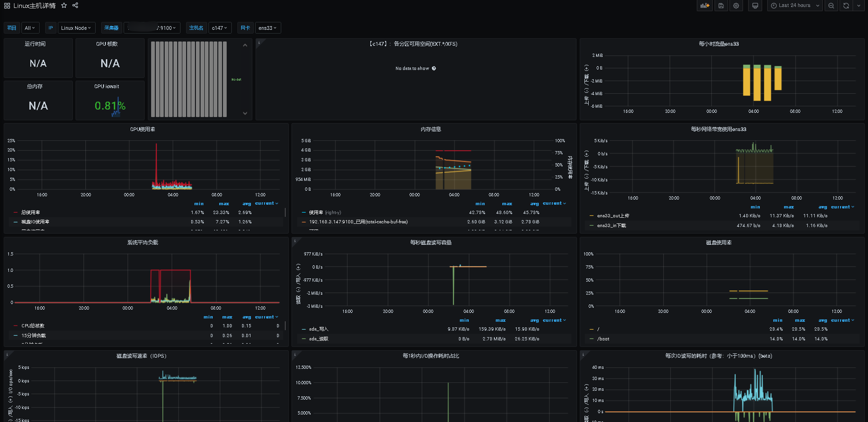Click the /boot legend color swatch
The image size is (868, 422).
(x=592, y=339)
